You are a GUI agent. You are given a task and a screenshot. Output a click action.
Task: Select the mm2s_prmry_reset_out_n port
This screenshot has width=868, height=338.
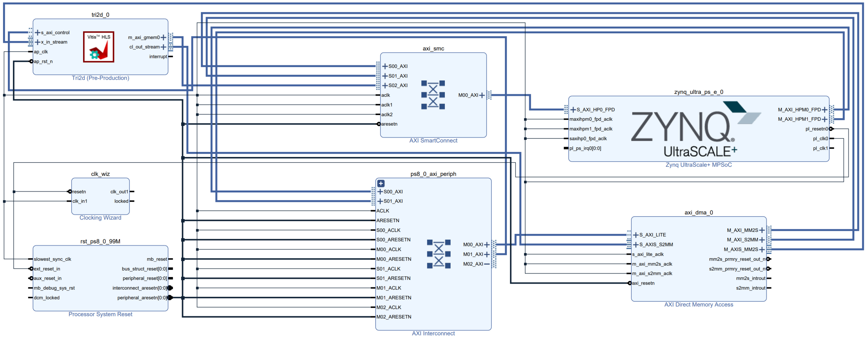point(737,259)
